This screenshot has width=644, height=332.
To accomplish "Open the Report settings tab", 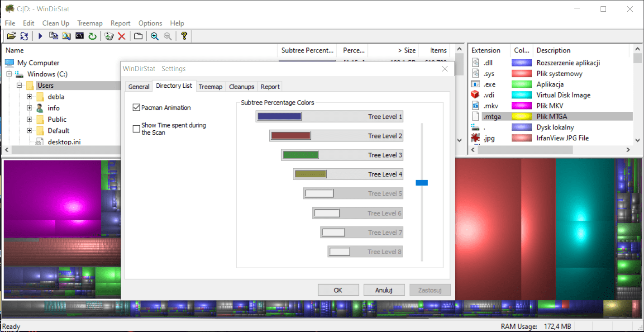I will [x=270, y=87].
